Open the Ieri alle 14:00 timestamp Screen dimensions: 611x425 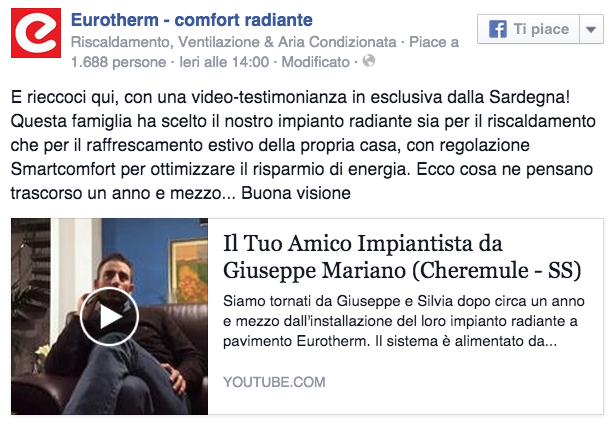[224, 62]
